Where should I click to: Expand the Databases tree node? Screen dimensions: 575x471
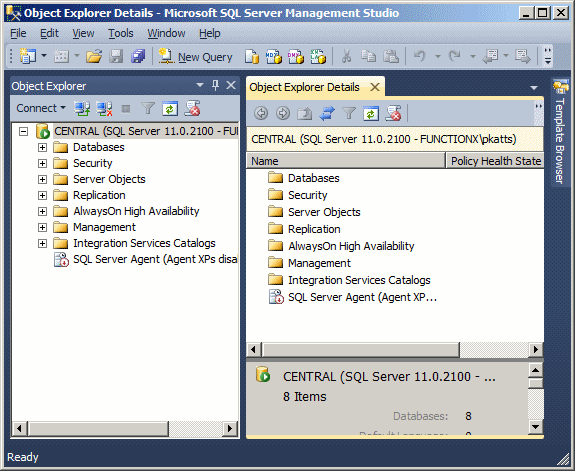click(x=43, y=147)
